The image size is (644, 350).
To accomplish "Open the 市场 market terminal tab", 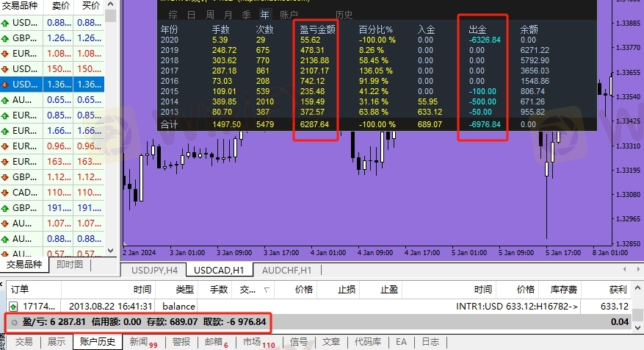I will click(258, 342).
